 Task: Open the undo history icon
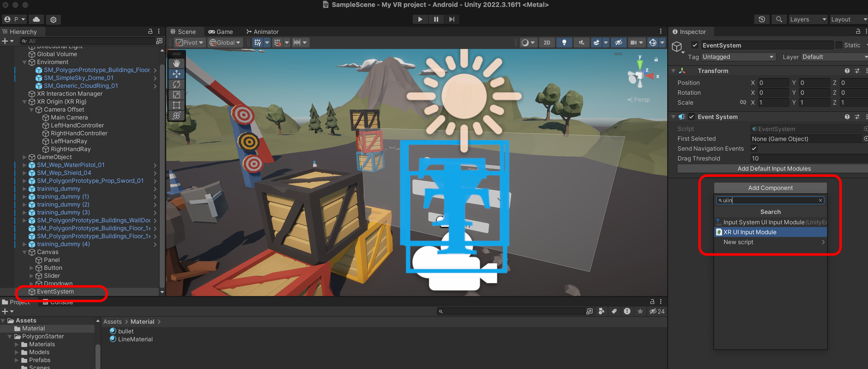pyautogui.click(x=761, y=19)
